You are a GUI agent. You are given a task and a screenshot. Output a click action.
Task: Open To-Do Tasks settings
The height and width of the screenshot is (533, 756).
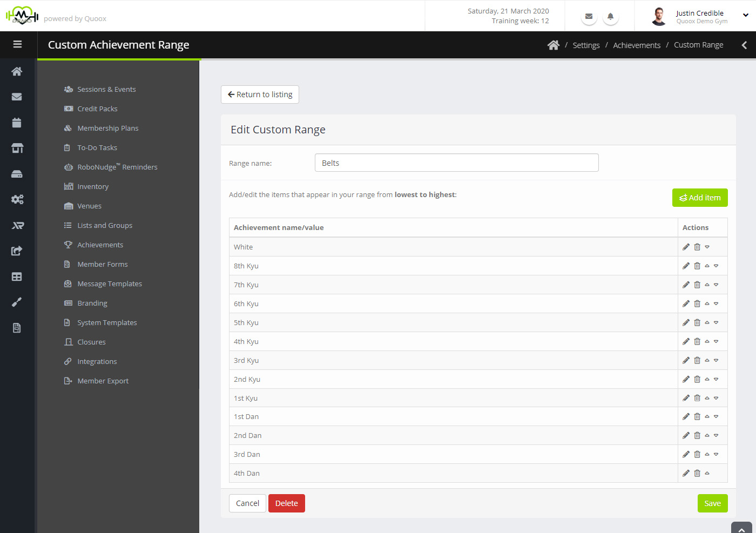(97, 147)
